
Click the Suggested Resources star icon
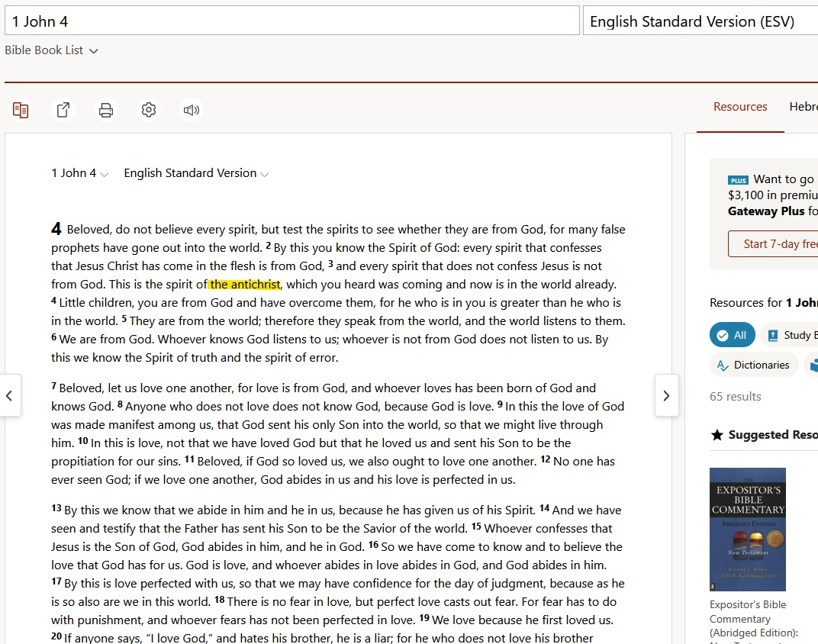[x=717, y=435]
